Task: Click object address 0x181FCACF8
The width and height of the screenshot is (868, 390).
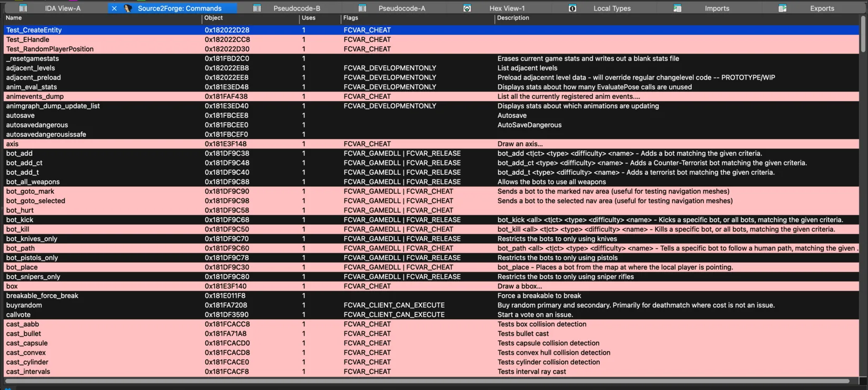Action: pos(227,372)
